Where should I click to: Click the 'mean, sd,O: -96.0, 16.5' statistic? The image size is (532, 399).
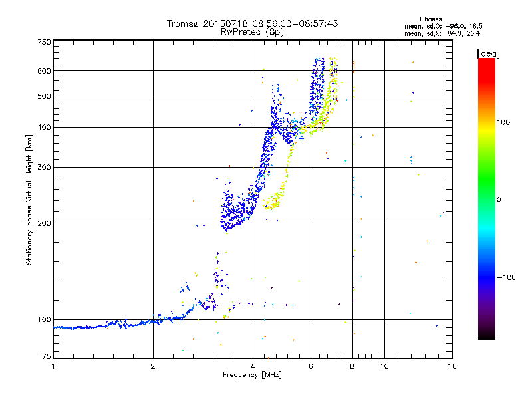click(444, 26)
